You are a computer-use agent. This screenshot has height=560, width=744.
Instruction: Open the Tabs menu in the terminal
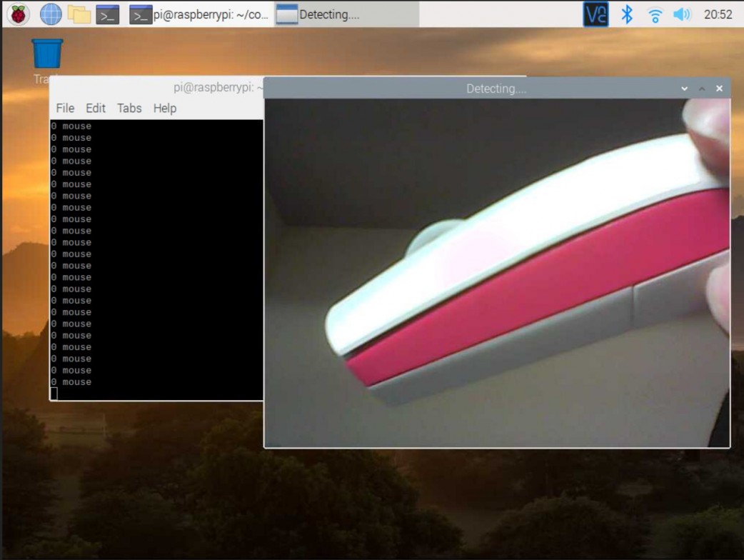point(129,108)
